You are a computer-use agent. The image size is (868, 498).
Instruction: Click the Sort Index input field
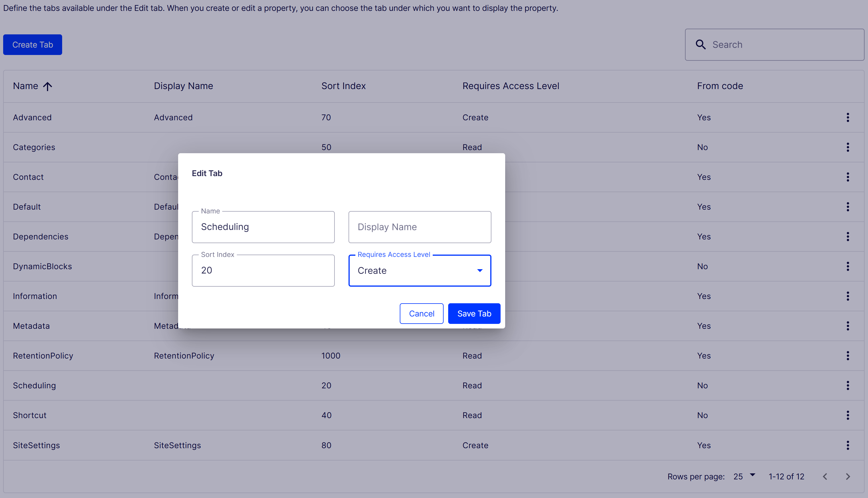pyautogui.click(x=263, y=271)
